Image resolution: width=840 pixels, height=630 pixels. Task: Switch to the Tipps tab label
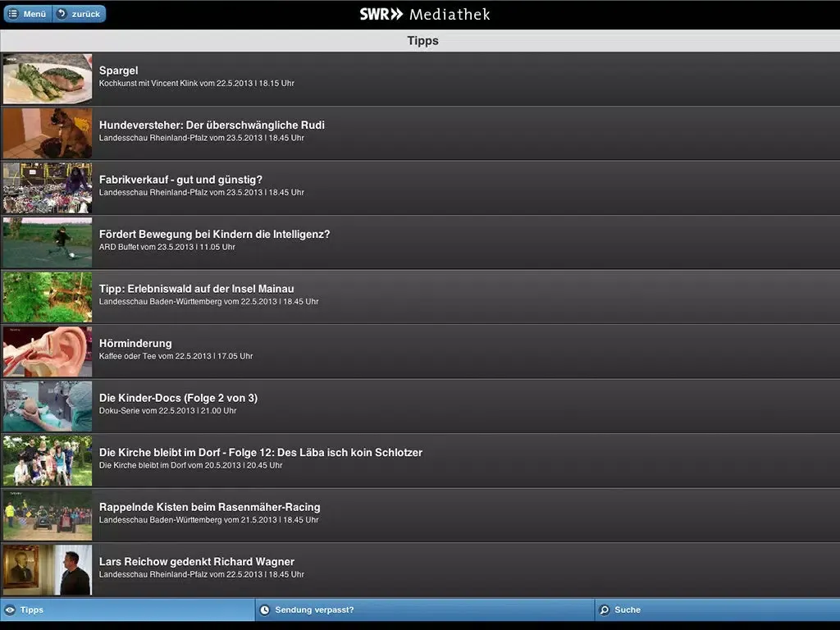(x=32, y=609)
